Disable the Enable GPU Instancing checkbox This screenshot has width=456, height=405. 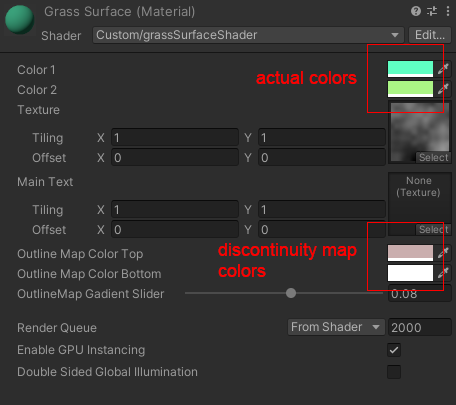click(x=394, y=350)
